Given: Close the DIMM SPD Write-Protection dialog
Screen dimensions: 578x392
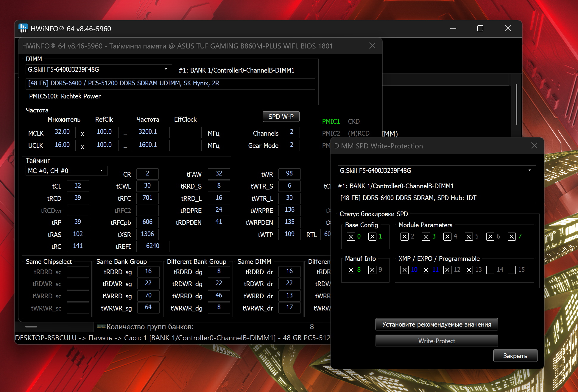Looking at the screenshot, I should tap(534, 145).
